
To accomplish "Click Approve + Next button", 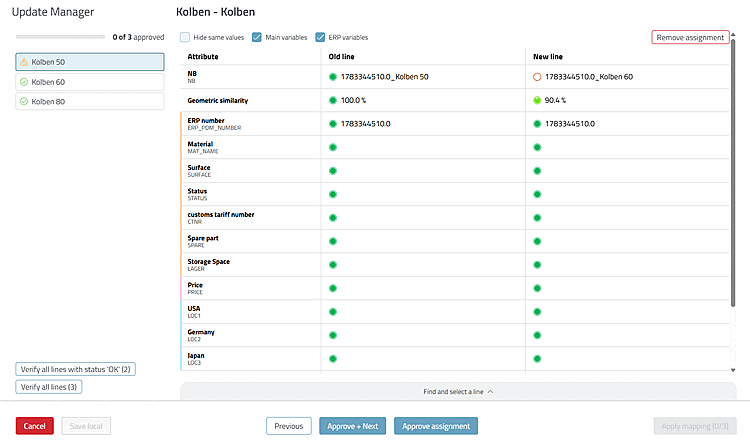I will 353,426.
